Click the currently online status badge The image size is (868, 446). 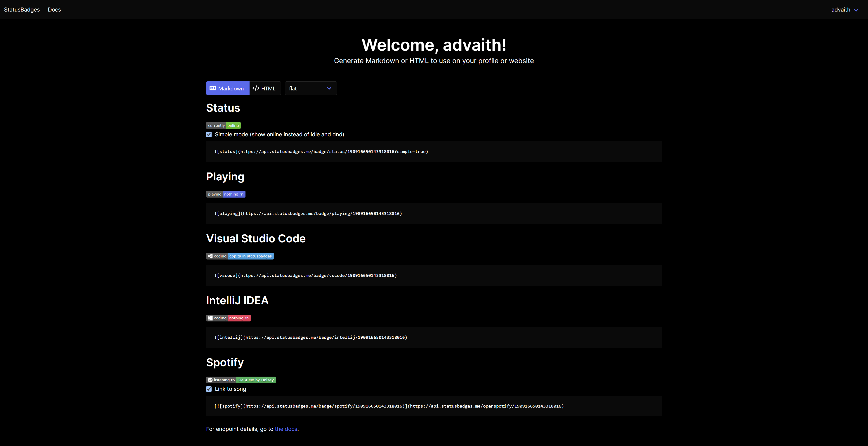223,125
